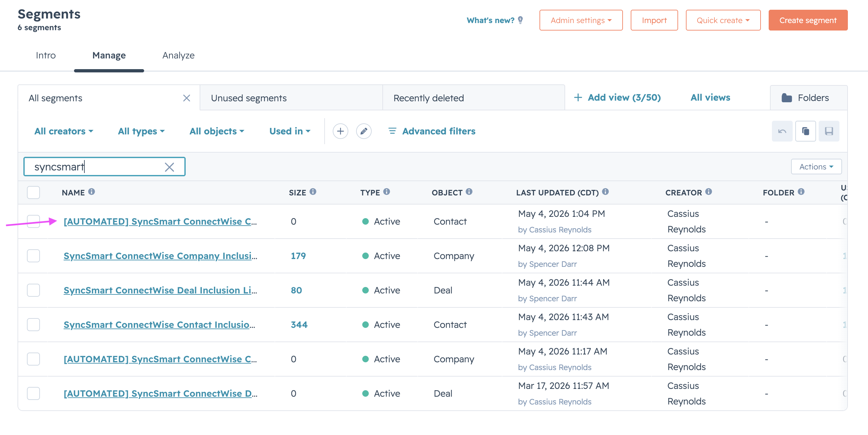Screen dimensions: 868x435
Task: Switch to the Manage tab
Action: coord(109,55)
